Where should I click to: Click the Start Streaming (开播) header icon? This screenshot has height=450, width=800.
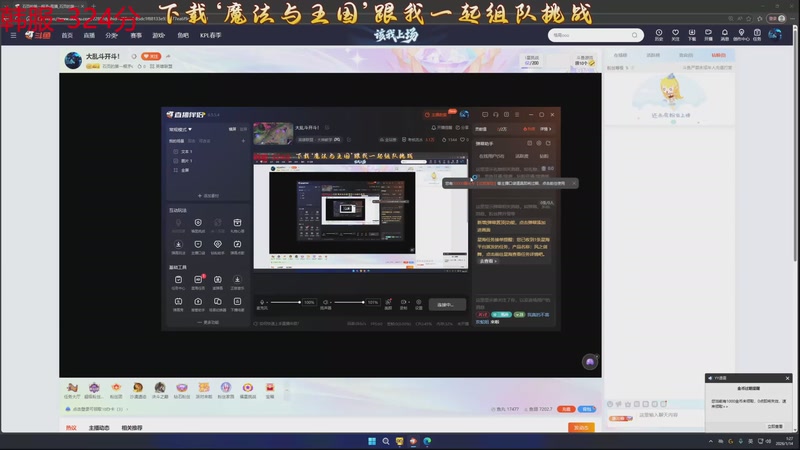coord(708,34)
